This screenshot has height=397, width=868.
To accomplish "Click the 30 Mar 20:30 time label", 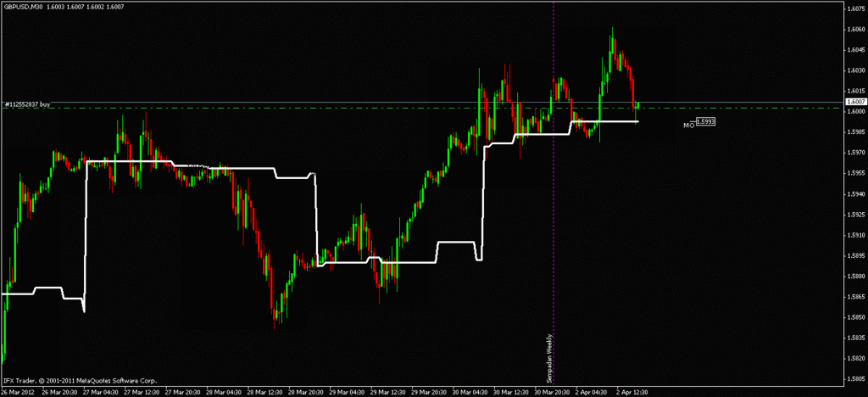I will coord(550,391).
